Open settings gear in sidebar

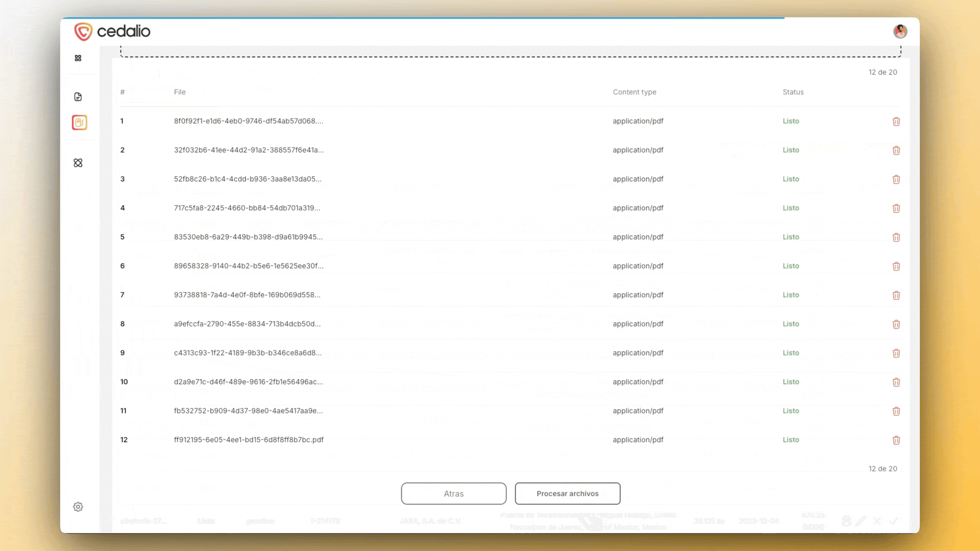pyautogui.click(x=78, y=507)
